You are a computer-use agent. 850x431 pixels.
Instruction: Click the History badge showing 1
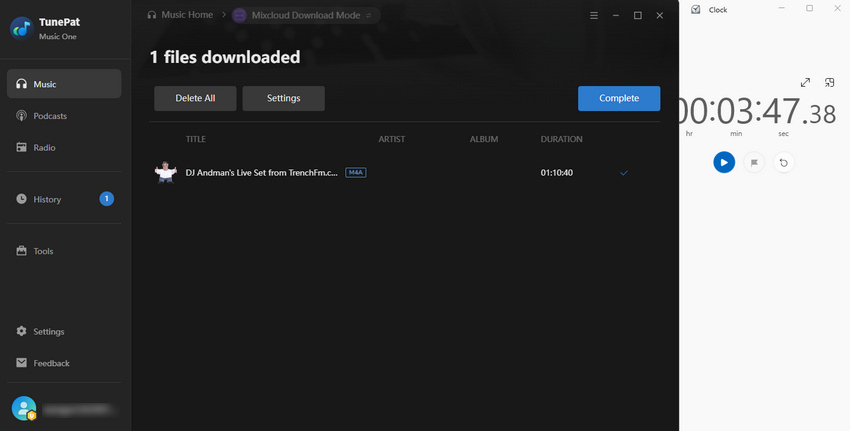tap(107, 199)
